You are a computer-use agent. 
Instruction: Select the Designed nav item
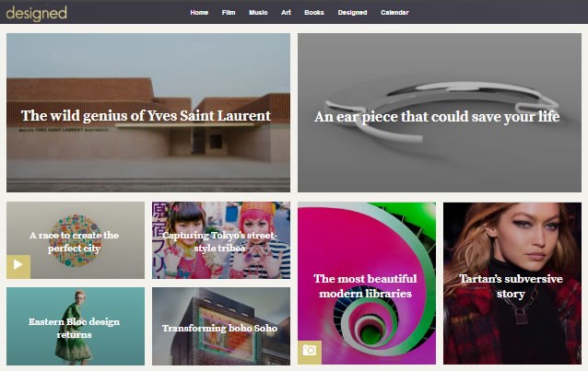(x=352, y=13)
